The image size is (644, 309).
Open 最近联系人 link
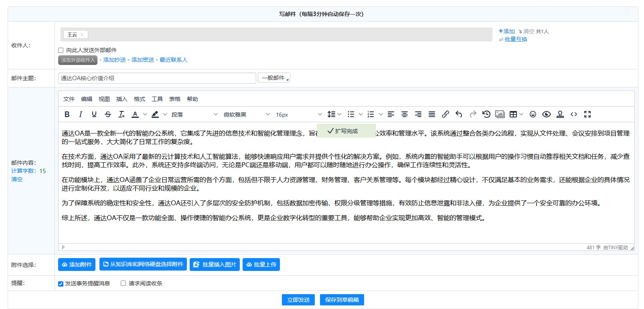coord(174,60)
